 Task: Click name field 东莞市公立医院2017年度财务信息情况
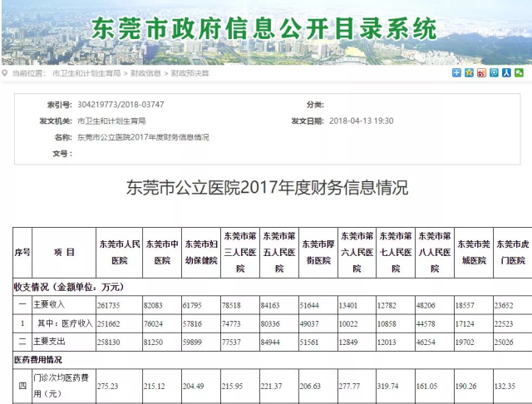(143, 137)
